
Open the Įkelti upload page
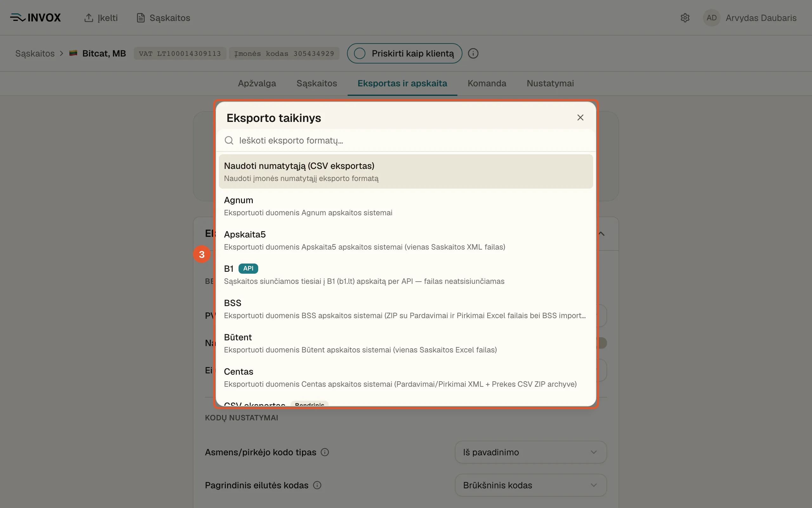pyautogui.click(x=101, y=18)
